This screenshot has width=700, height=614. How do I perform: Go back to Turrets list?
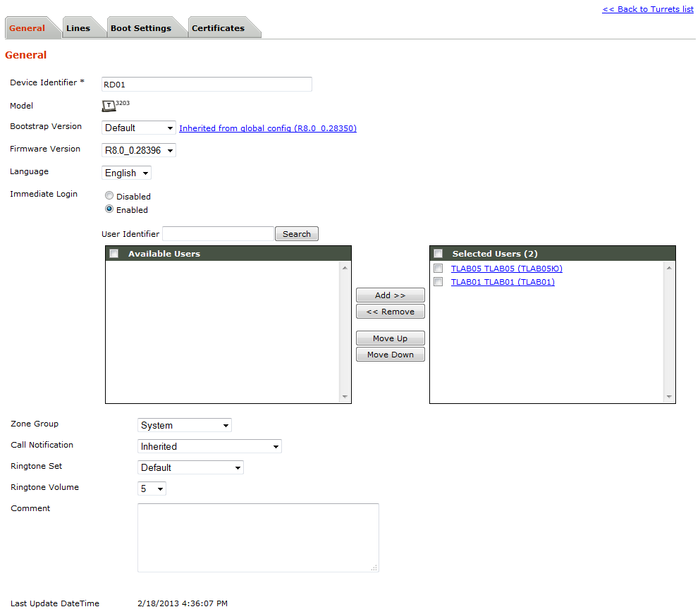click(648, 9)
